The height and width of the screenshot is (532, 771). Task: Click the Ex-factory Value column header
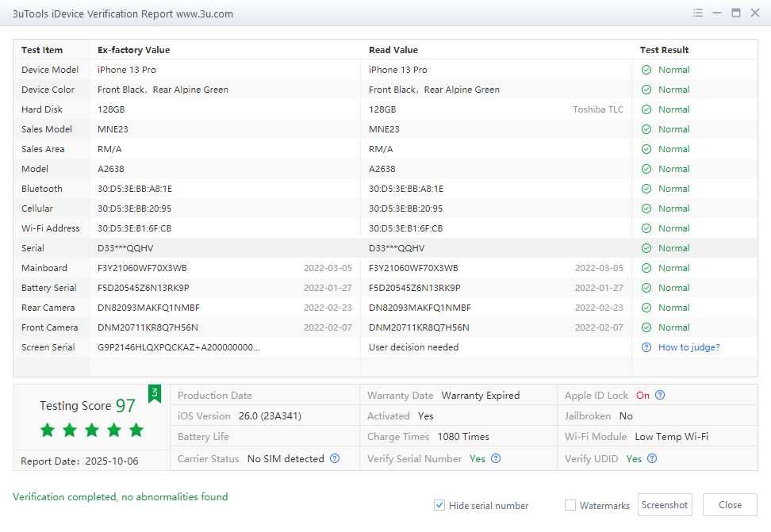tap(134, 50)
